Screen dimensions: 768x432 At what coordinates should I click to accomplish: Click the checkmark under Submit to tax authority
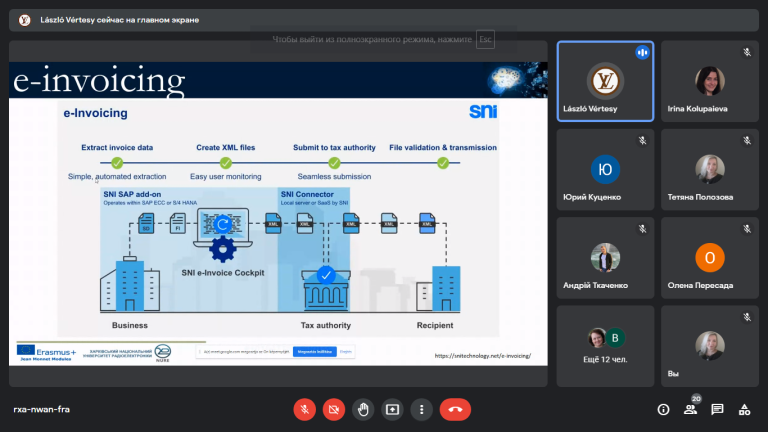click(334, 163)
